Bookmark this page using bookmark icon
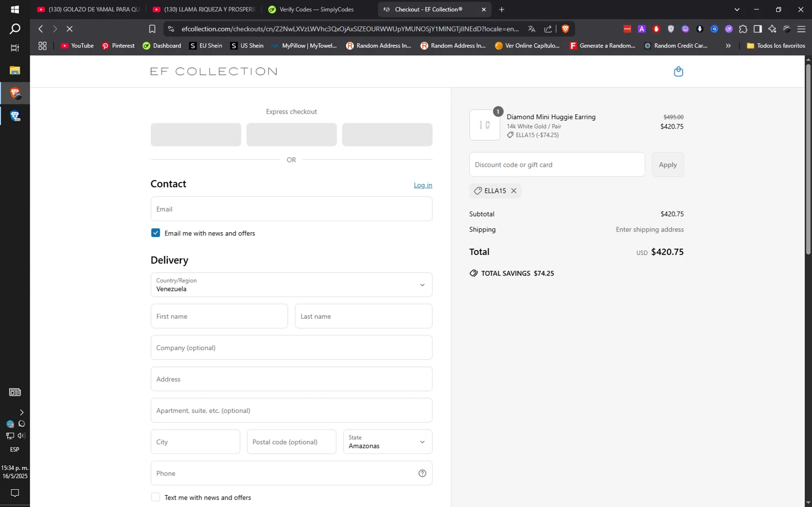 tap(152, 29)
